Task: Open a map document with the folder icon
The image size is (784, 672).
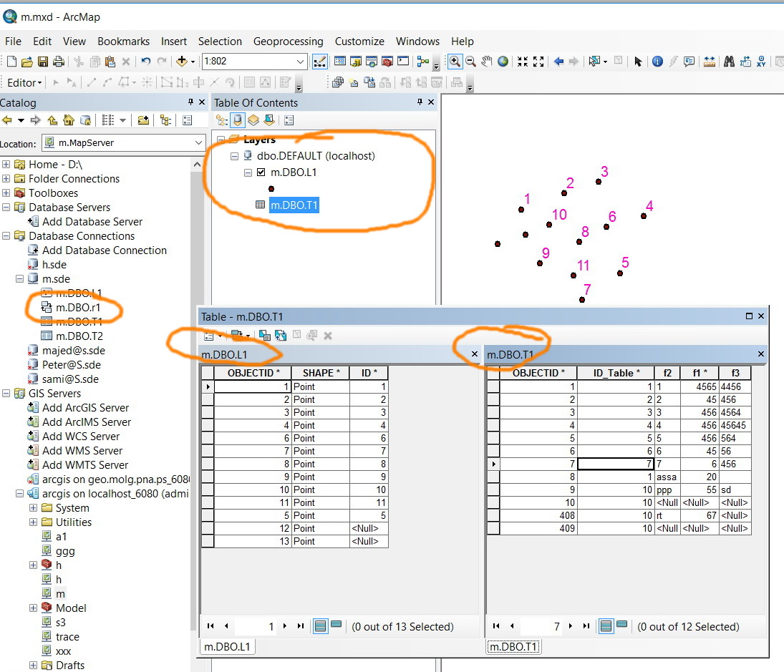Action: (27, 62)
